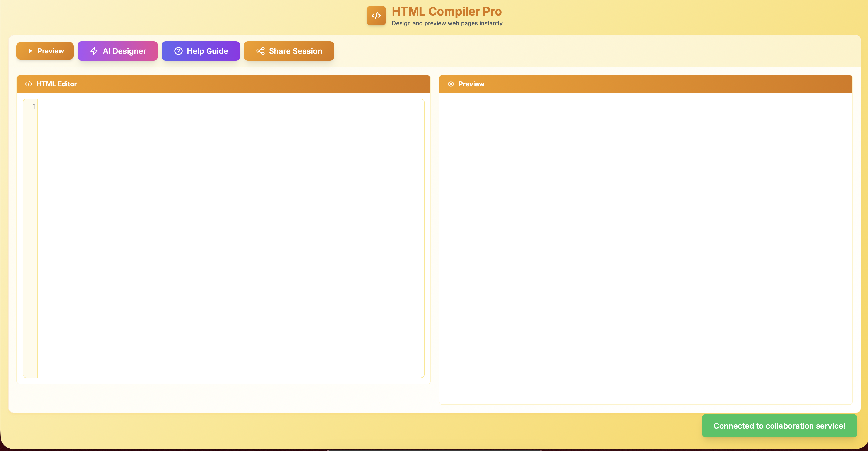Click the HTML Compiler Pro logo icon
The height and width of the screenshot is (451, 868).
tap(376, 16)
